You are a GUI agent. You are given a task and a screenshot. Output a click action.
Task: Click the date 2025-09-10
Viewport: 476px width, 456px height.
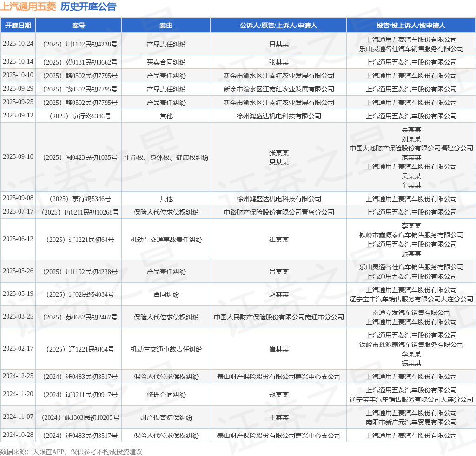[18, 157]
